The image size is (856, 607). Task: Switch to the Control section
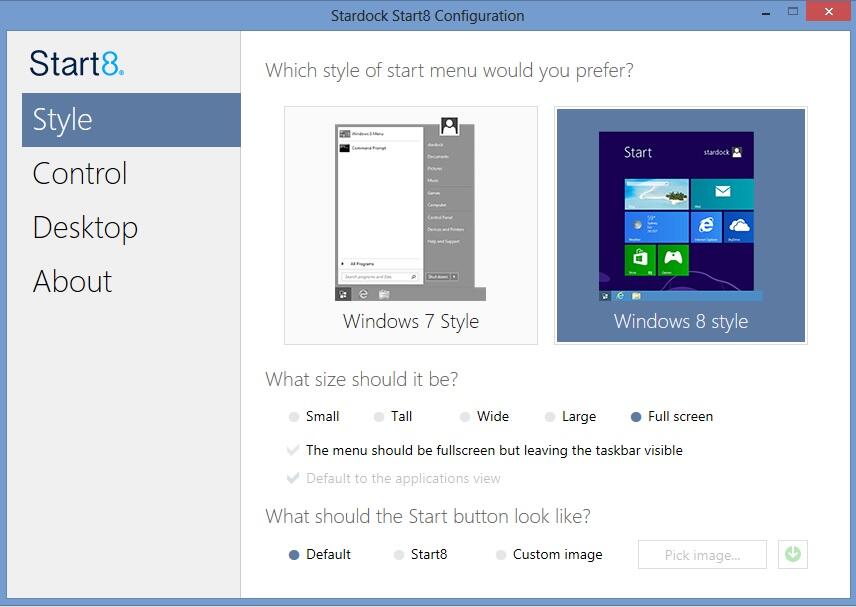pos(79,173)
